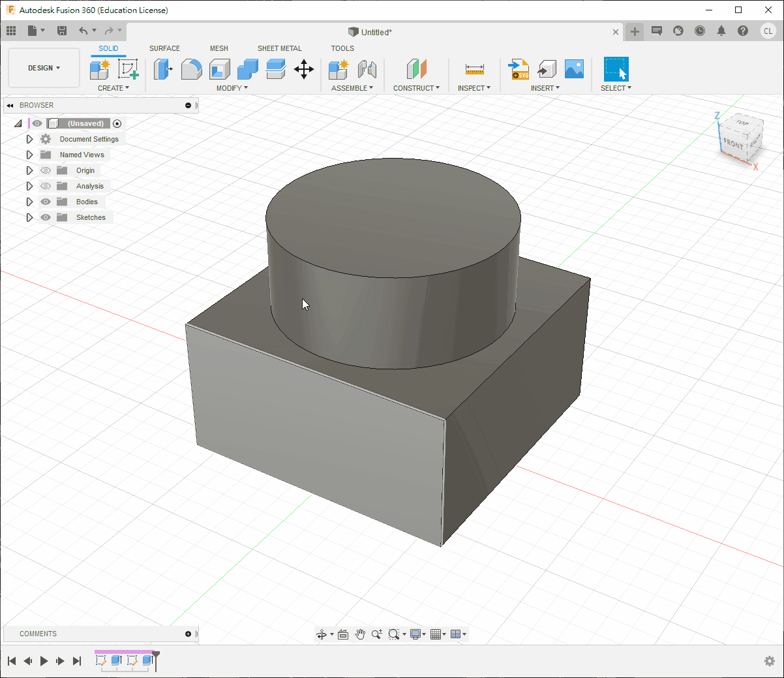Click the Measure icon under Inspect
The width and height of the screenshot is (784, 678).
point(474,69)
